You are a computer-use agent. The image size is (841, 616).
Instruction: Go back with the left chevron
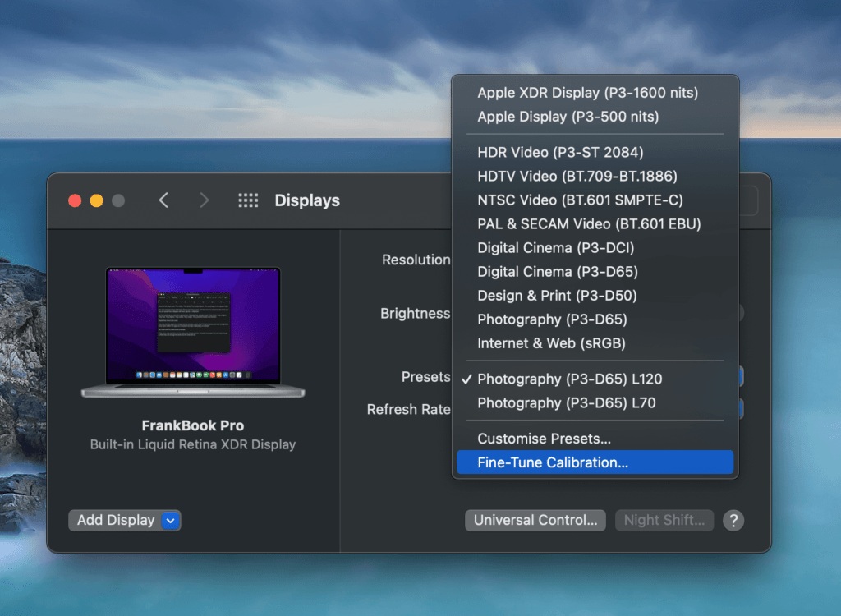tap(163, 200)
